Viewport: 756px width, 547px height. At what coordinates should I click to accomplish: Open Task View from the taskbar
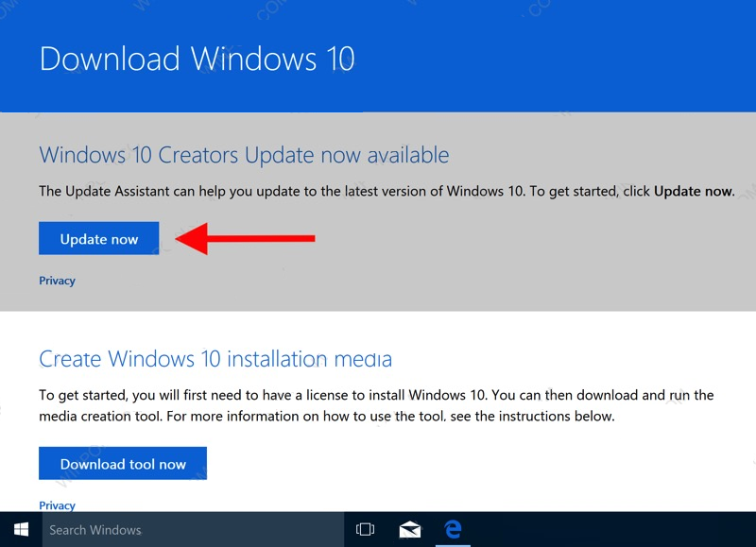click(x=365, y=530)
